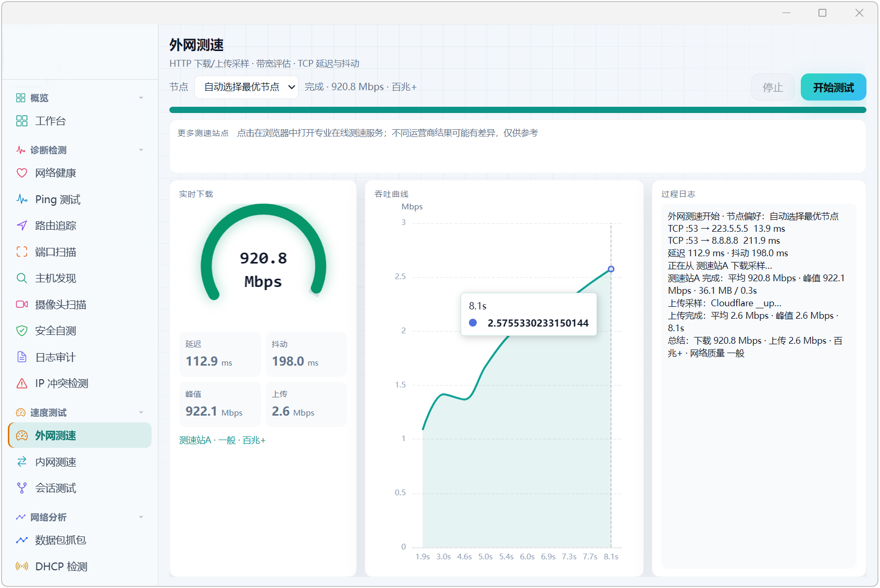Click the 延迟 112.9 ms stat card

pos(220,354)
